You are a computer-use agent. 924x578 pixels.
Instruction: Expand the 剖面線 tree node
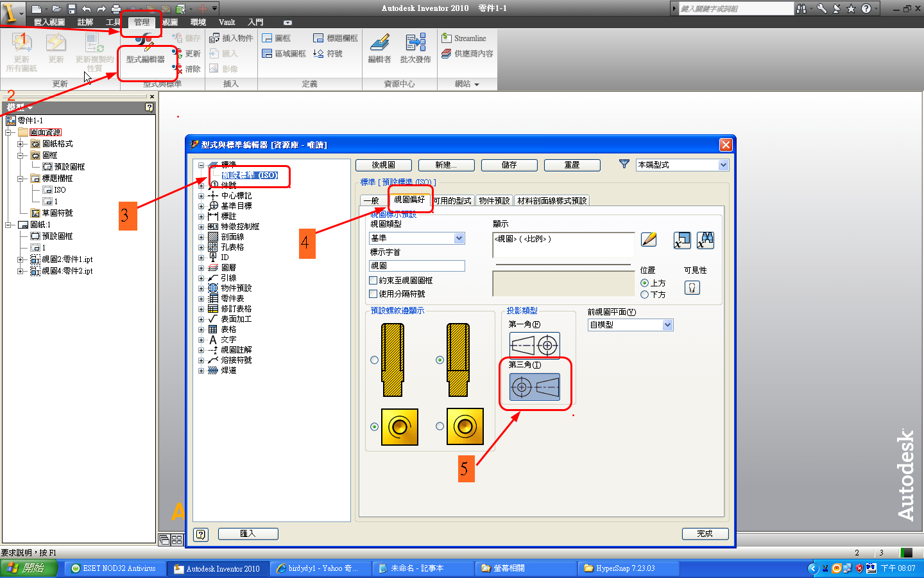click(x=201, y=237)
